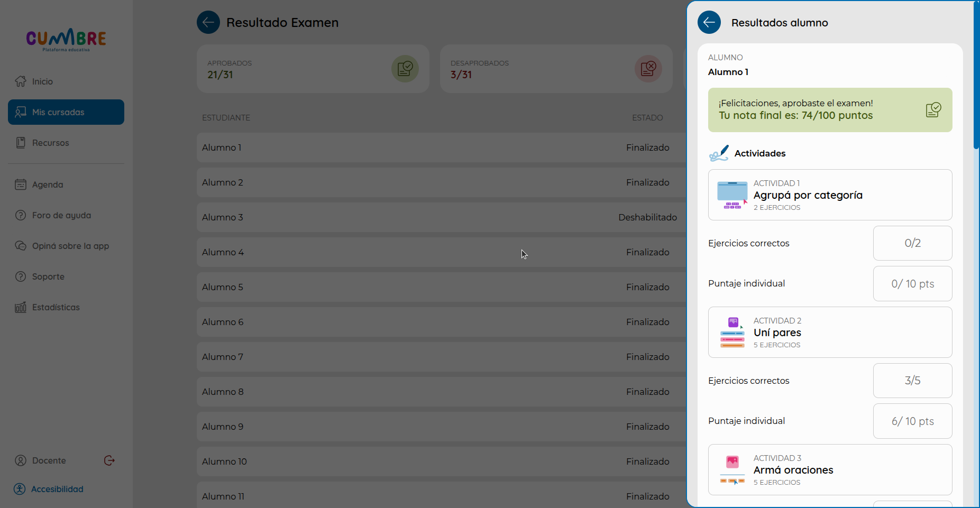980x508 pixels.
Task: Click the Desaprobados crossed document icon
Action: (648, 69)
